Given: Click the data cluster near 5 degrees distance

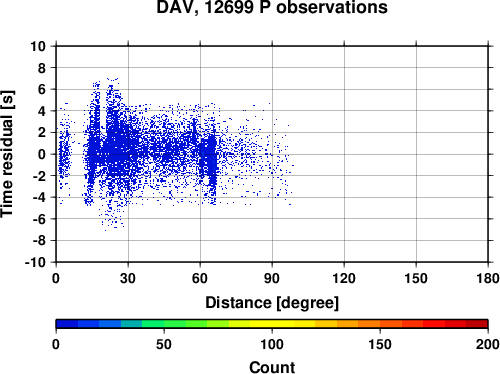Looking at the screenshot, I should point(65,155).
